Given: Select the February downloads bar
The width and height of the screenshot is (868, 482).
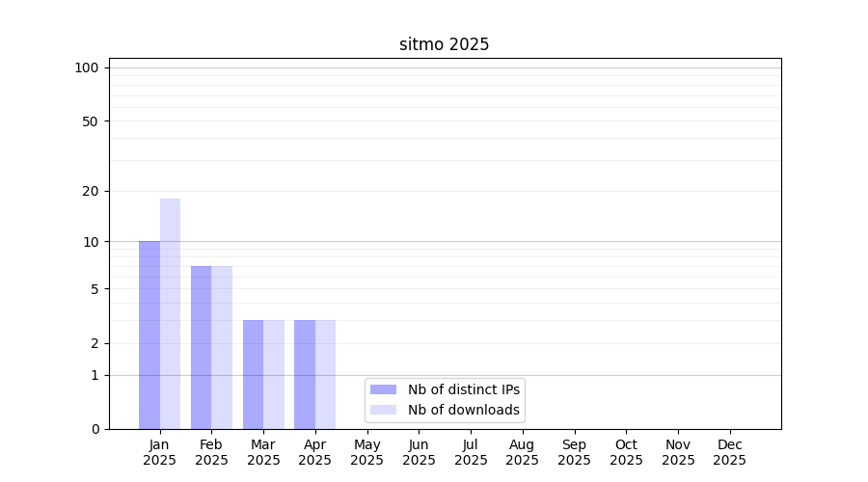Looking at the screenshot, I should tap(222, 347).
